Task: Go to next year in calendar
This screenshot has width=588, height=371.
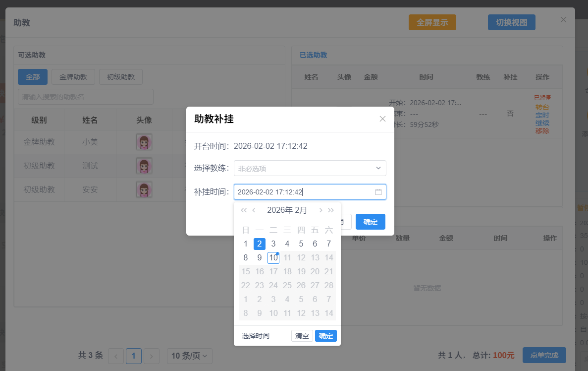Action: [x=331, y=210]
